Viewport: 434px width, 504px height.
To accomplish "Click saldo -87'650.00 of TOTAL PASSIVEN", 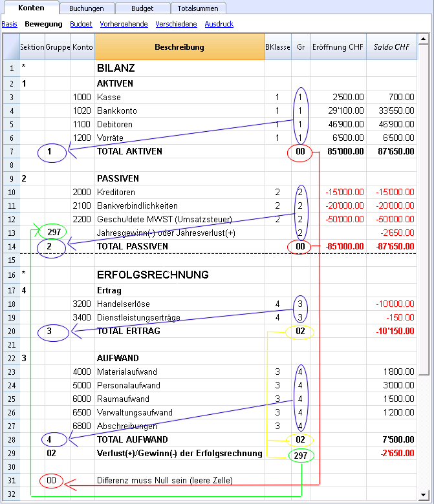I will coord(391,246).
